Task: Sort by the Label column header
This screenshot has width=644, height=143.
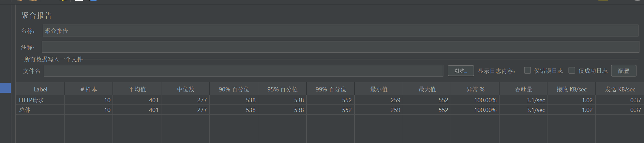Action: tap(40, 89)
